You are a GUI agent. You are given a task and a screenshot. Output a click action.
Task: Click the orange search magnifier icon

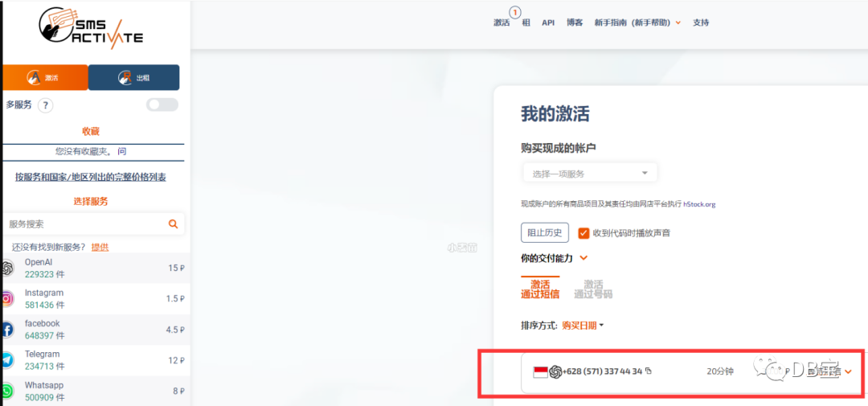click(173, 224)
